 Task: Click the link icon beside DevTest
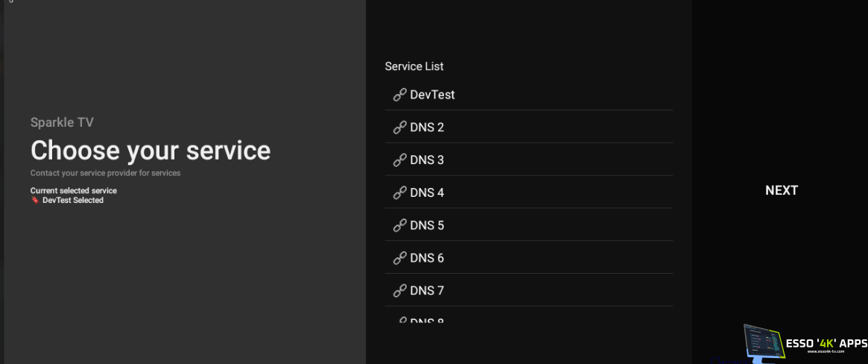pos(399,95)
